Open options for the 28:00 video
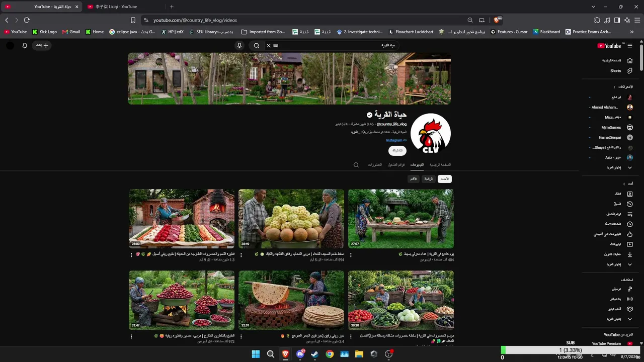Image resolution: width=644 pixels, height=362 pixels. (131, 255)
